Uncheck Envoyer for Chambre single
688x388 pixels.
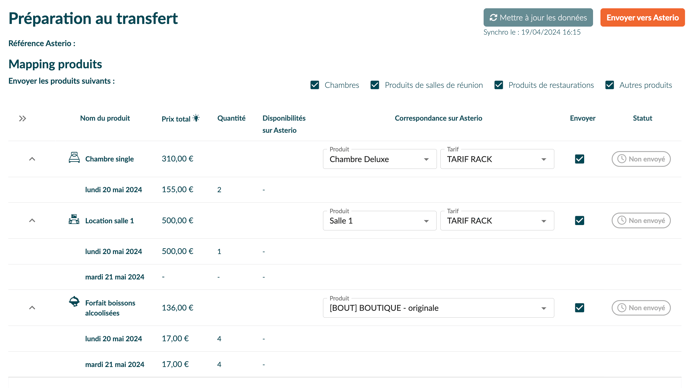click(x=580, y=159)
